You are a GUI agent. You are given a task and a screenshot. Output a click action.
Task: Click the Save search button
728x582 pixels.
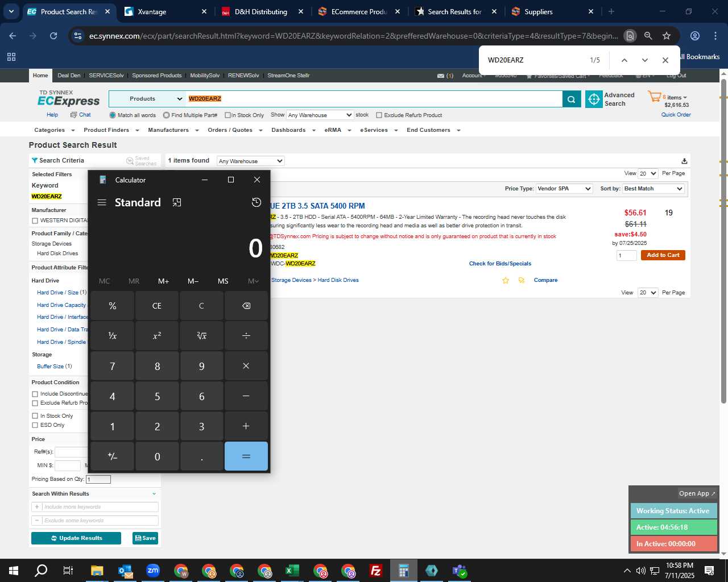click(x=145, y=538)
